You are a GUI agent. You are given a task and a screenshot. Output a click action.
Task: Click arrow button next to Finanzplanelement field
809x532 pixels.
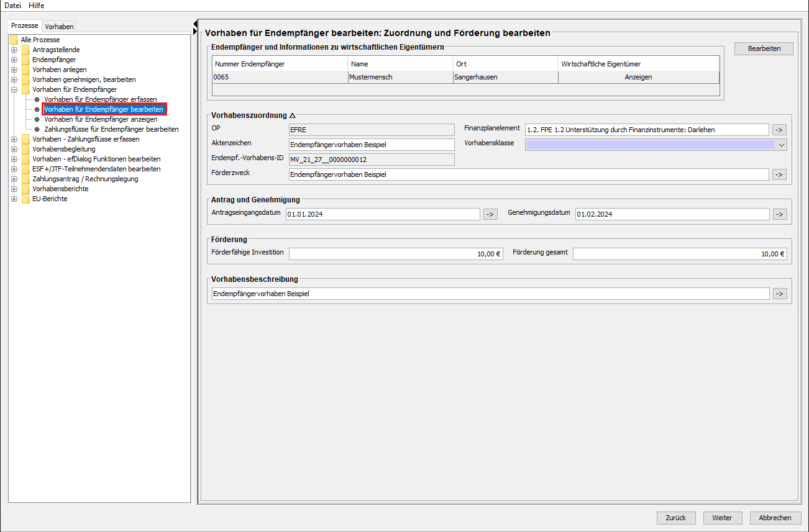coord(780,130)
